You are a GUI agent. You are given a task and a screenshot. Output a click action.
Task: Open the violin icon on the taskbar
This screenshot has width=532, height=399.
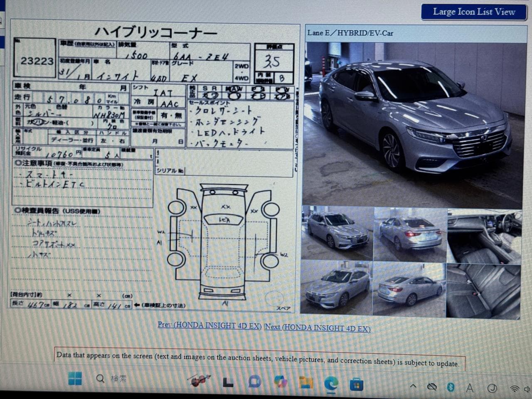click(199, 380)
